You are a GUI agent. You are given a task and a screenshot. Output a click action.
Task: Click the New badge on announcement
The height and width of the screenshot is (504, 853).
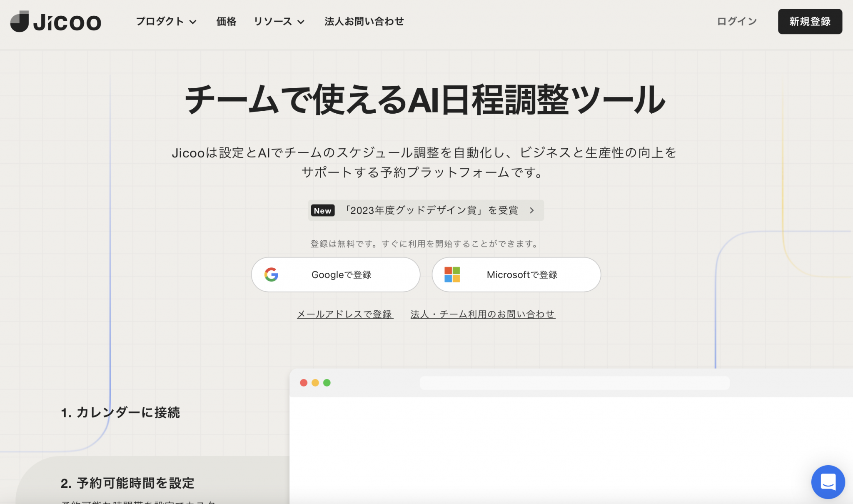click(322, 211)
